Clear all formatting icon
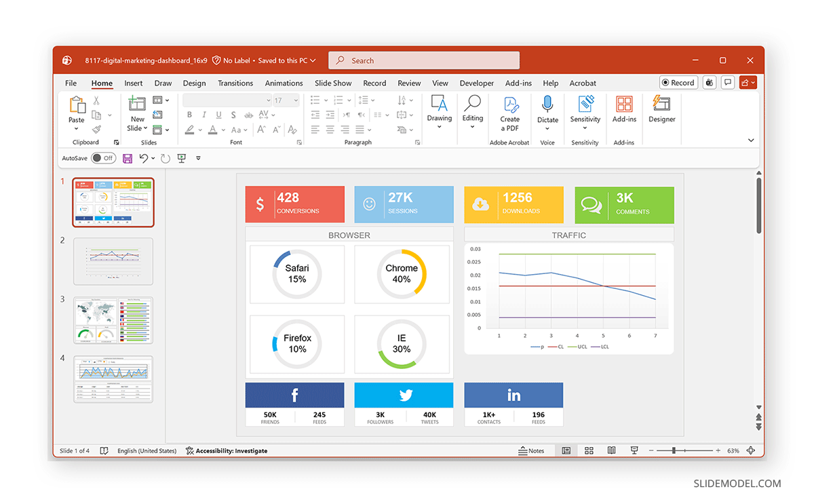The image size is (814, 504). pos(292,130)
